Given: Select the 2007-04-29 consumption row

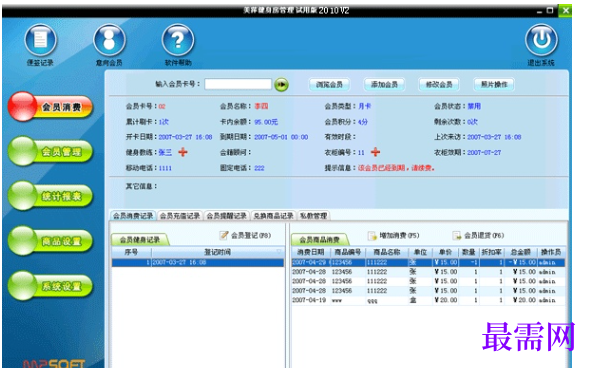Looking at the screenshot, I should coord(428,262).
